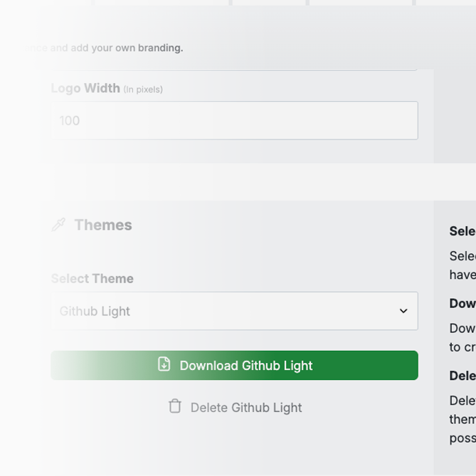Open the Select Theme dropdown

tap(234, 311)
